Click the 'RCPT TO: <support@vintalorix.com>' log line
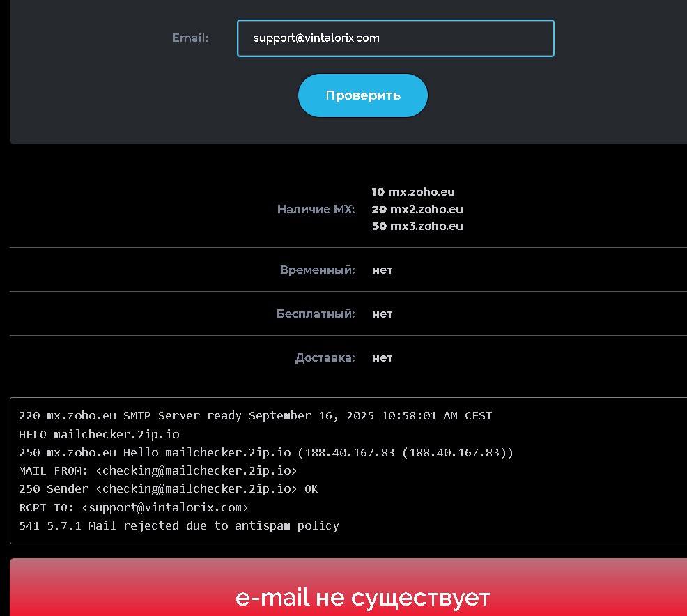The width and height of the screenshot is (687, 616). pyautogui.click(x=134, y=507)
